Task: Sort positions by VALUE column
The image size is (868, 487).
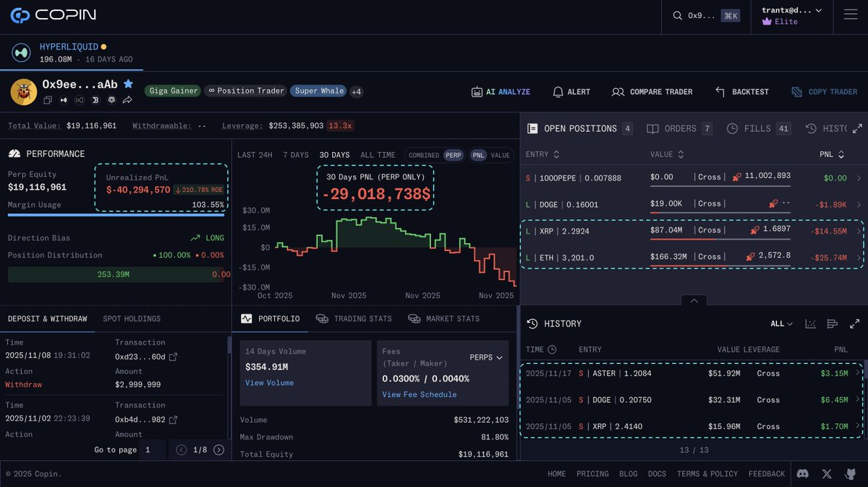Action: coord(666,154)
